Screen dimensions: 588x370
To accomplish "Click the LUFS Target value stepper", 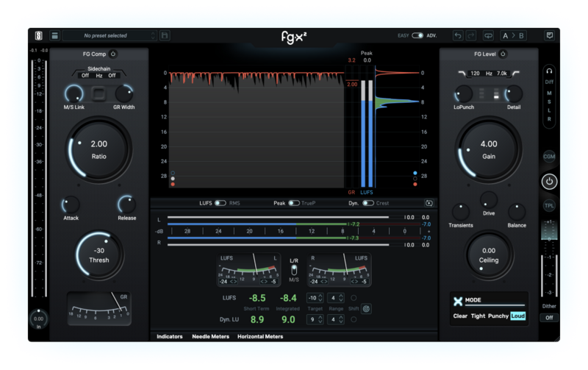I will pos(315,297).
